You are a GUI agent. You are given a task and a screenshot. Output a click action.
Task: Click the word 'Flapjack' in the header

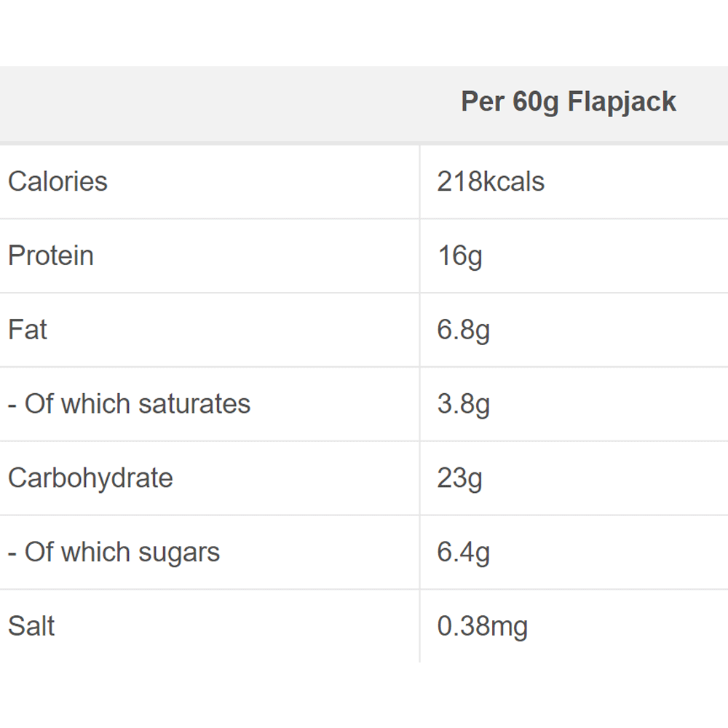622,102
